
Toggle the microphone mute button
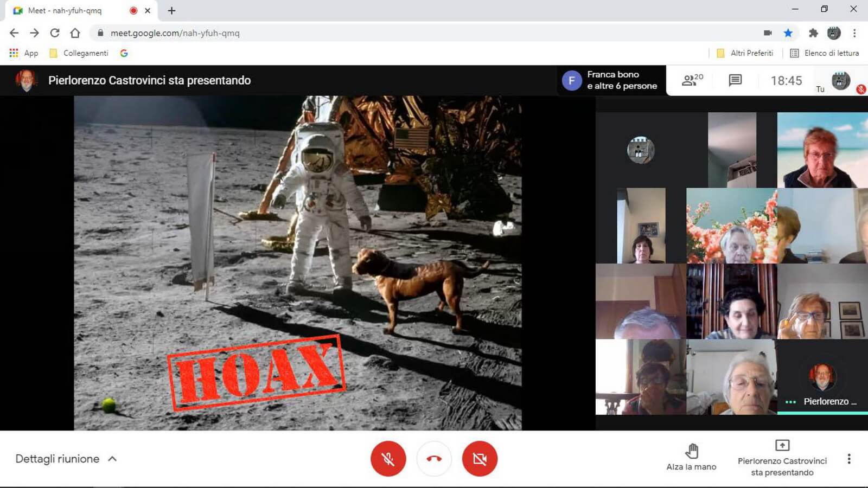tap(388, 459)
